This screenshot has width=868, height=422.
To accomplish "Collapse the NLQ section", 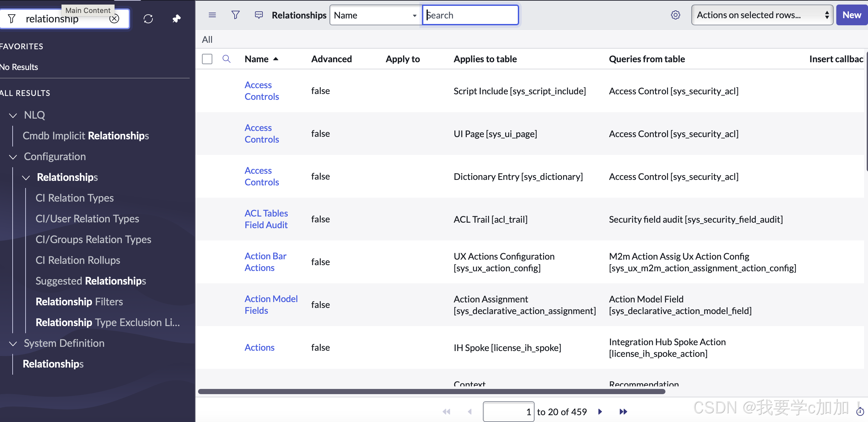I will (13, 115).
